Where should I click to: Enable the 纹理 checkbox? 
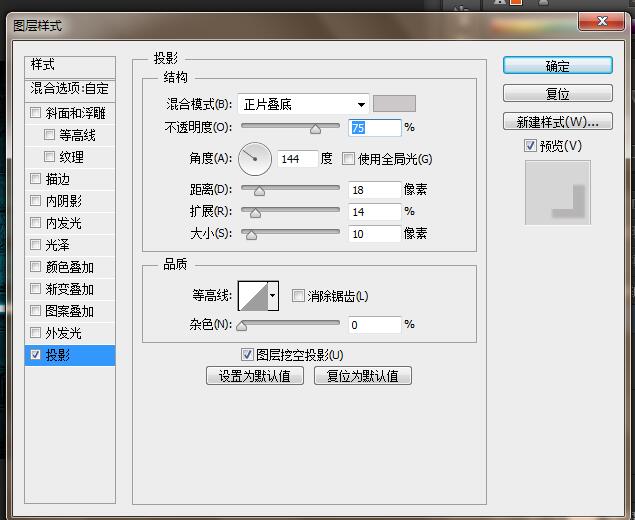point(49,156)
